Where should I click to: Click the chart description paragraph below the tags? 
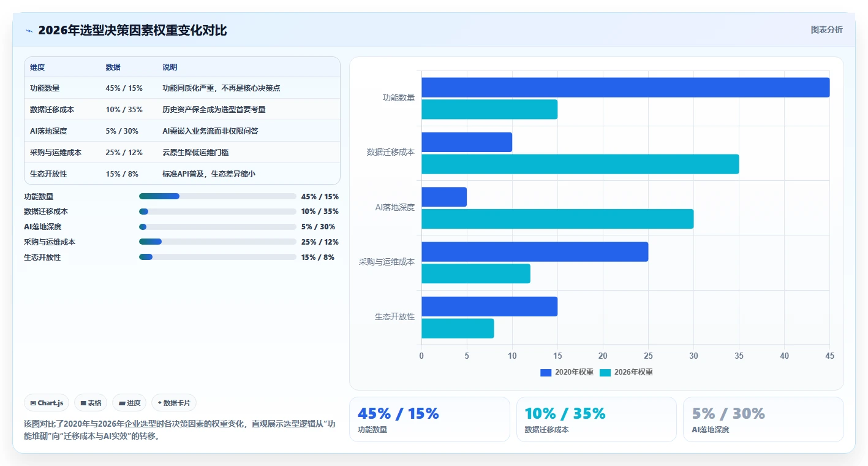(x=181, y=430)
